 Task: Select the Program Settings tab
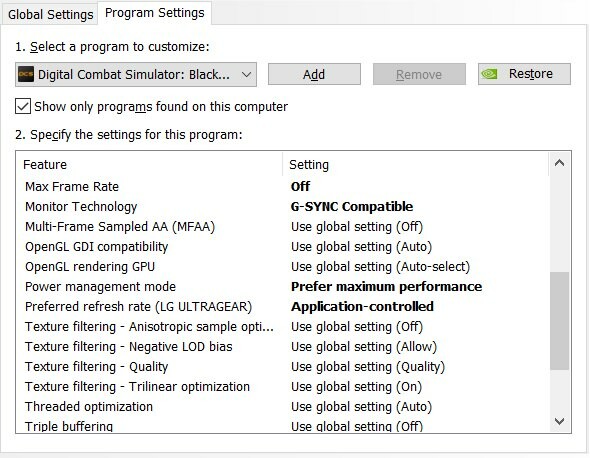pyautogui.click(x=155, y=13)
